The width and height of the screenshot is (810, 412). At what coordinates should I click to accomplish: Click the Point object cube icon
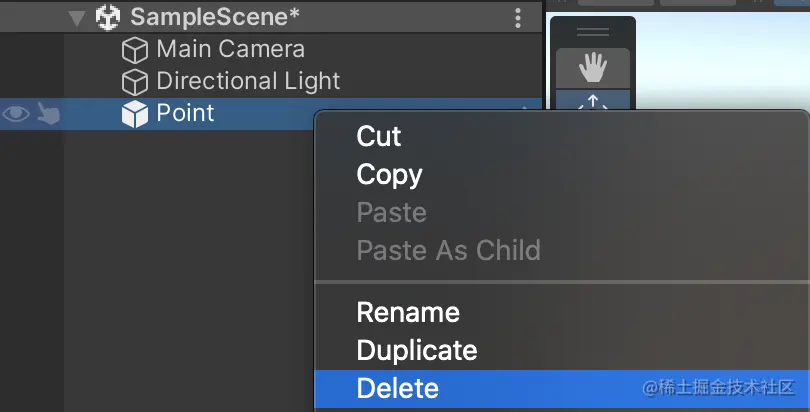coord(134,114)
